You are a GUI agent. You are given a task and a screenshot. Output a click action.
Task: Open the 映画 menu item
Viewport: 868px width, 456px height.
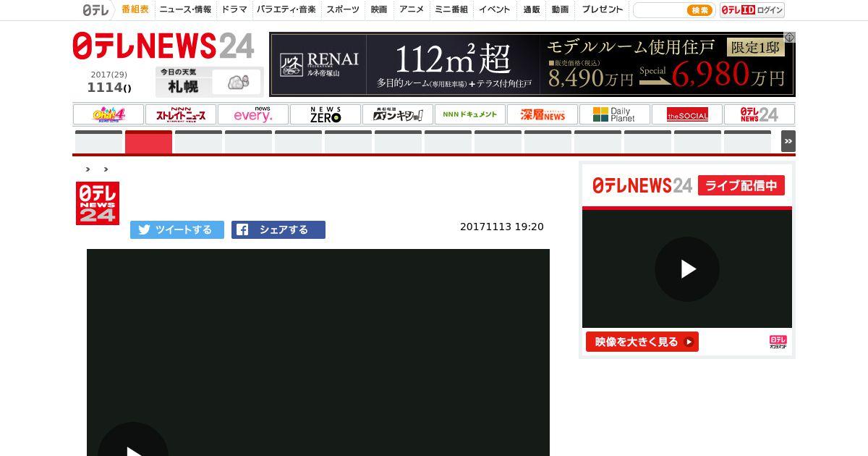click(x=379, y=9)
